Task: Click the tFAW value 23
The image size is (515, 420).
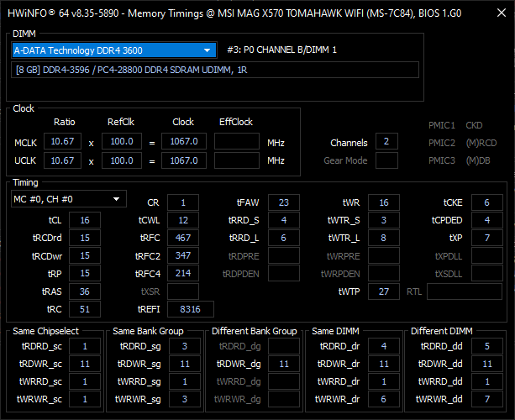Action: coord(284,202)
